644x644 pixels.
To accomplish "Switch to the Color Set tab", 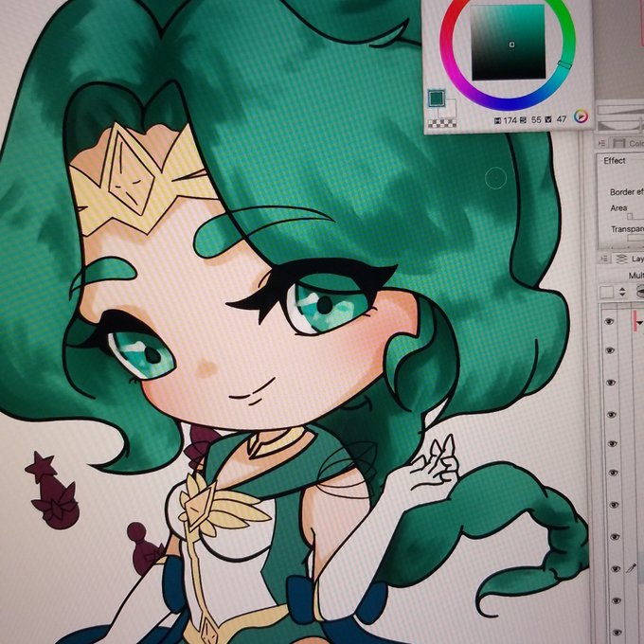I will click(628, 143).
